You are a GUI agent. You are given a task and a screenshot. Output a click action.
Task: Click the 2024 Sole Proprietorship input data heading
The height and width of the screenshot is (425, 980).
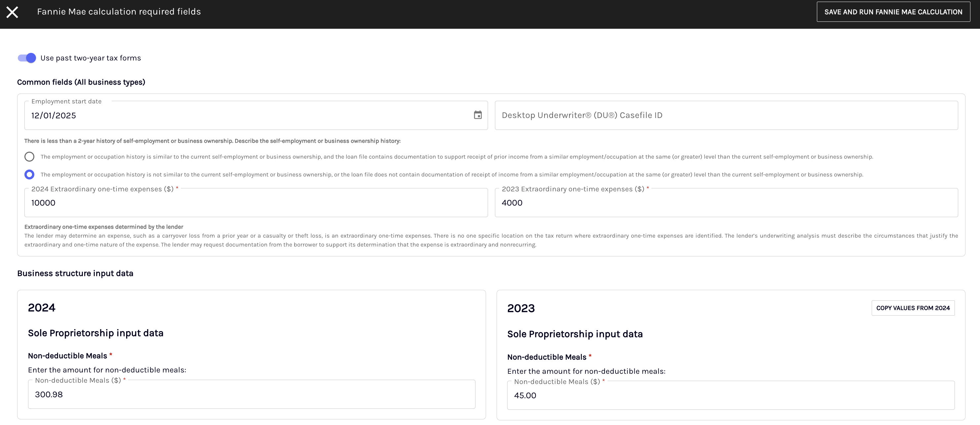point(95,333)
